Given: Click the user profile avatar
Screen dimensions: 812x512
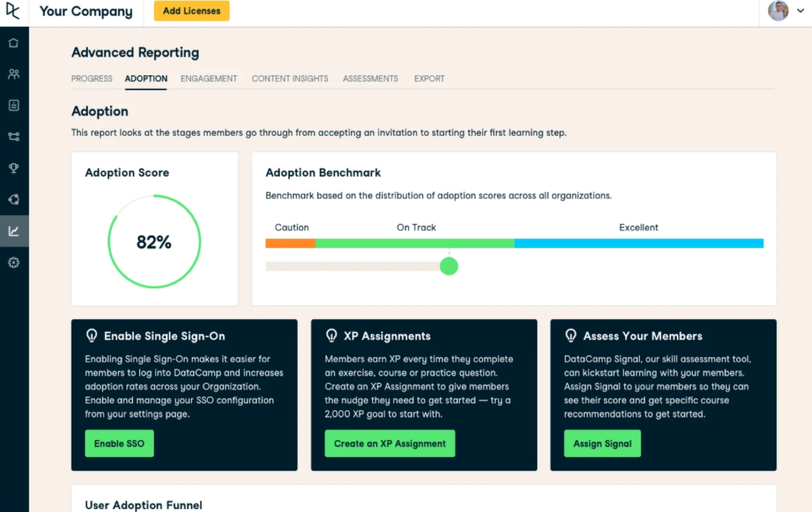Looking at the screenshot, I should (x=778, y=11).
